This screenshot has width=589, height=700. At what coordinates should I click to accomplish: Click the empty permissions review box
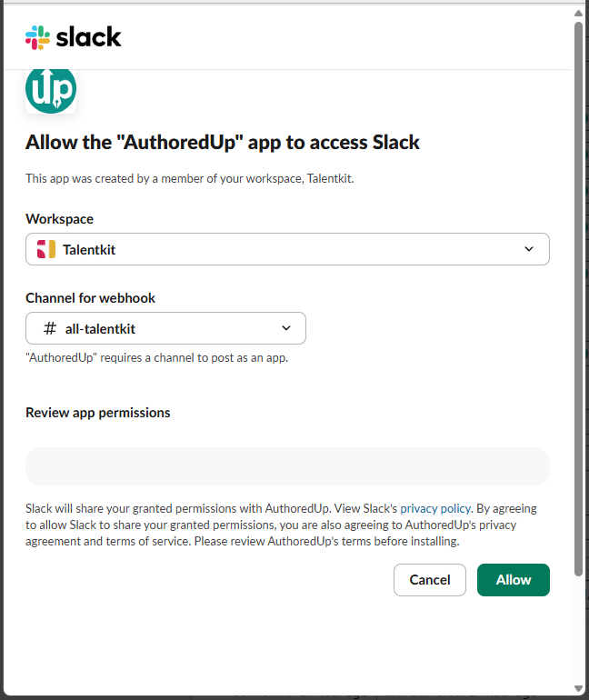point(287,466)
